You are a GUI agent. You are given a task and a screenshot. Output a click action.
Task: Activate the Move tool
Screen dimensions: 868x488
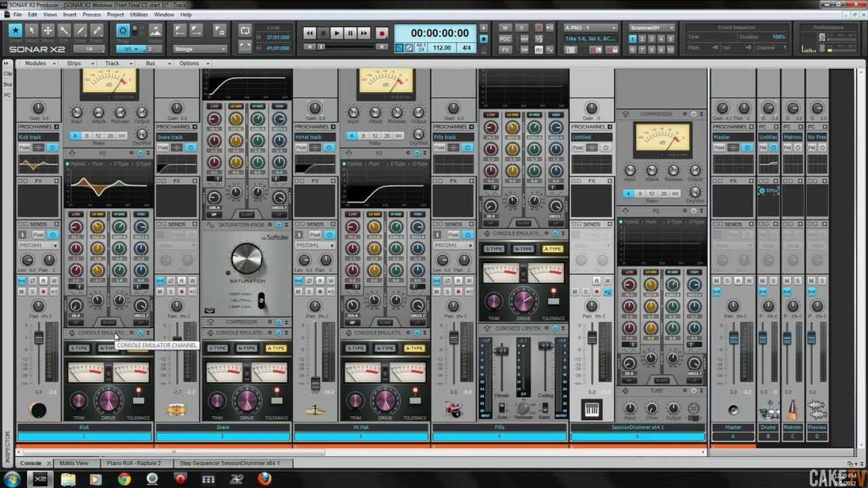pos(48,30)
